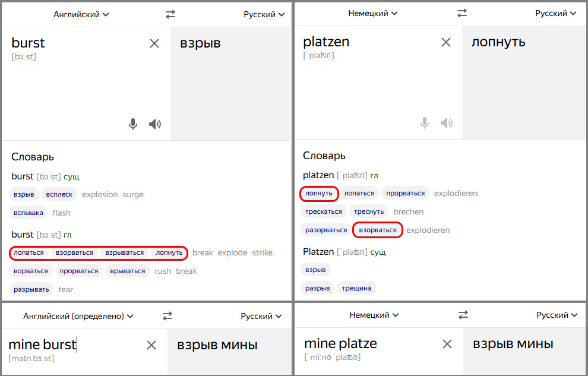Select the "взрыв" translation chip
The height and width of the screenshot is (376, 588).
pyautogui.click(x=25, y=194)
